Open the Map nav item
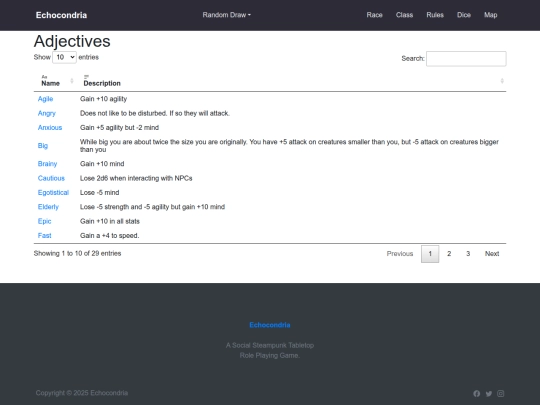 (x=491, y=15)
